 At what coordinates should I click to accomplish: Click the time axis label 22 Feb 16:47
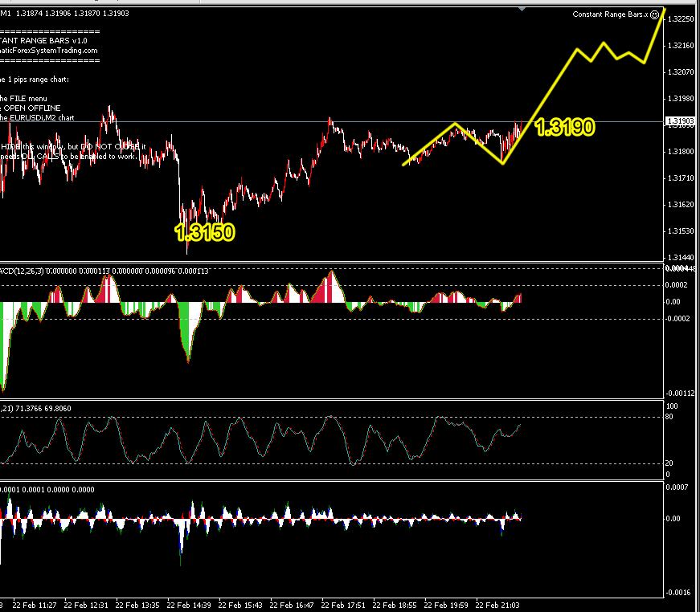click(292, 606)
